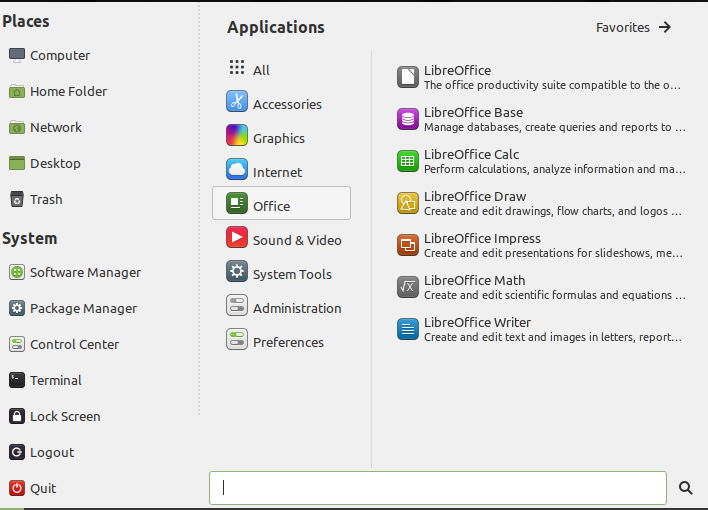Click 'LibreOffice Impress' title text
The height and width of the screenshot is (510, 708).
tap(482, 239)
